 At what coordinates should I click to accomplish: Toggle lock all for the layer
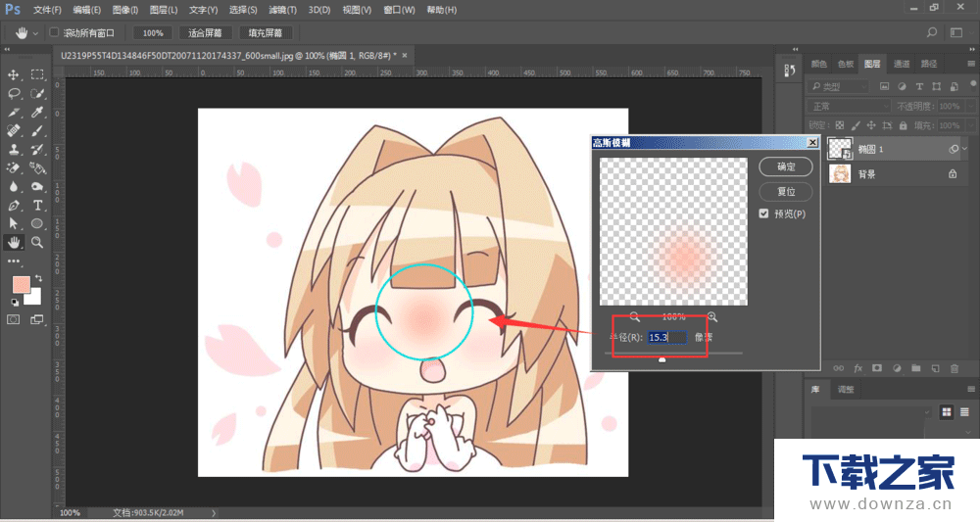coord(903,125)
